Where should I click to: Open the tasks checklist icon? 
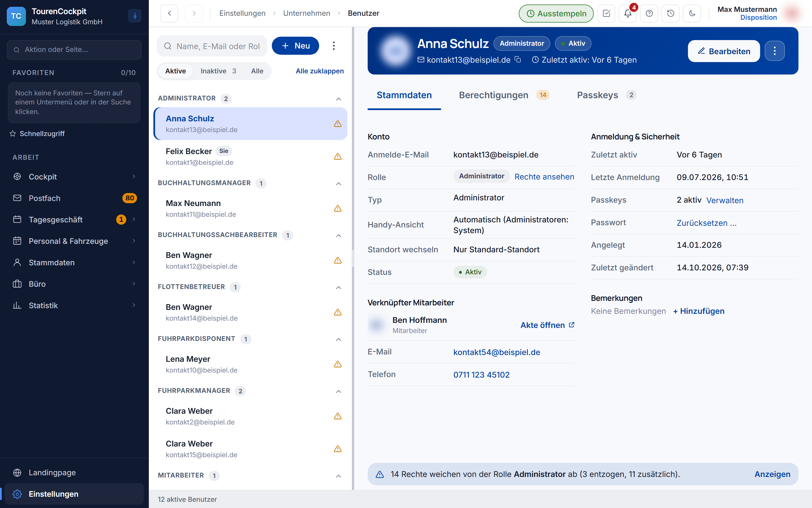(x=606, y=14)
